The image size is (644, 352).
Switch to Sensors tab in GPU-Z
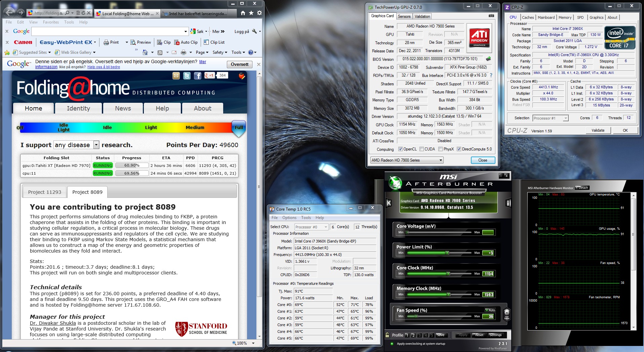[404, 16]
